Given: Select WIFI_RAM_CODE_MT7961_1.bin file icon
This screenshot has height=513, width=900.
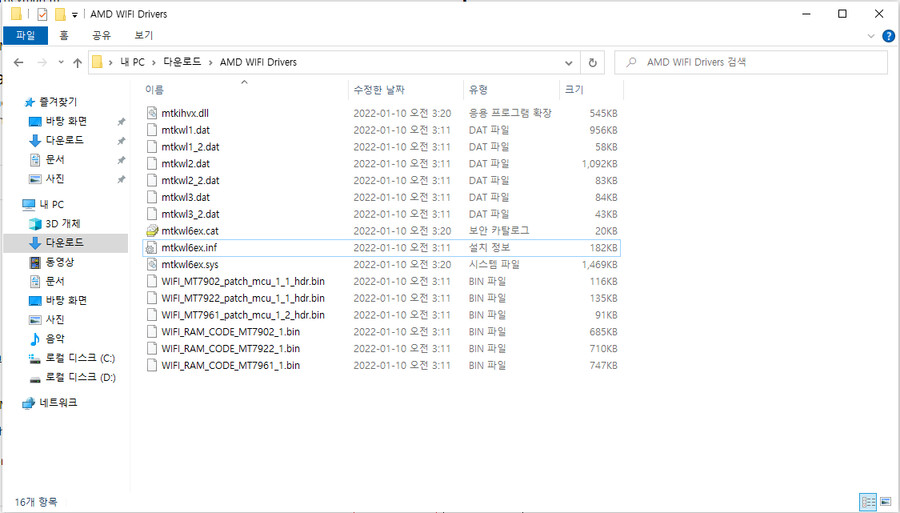Looking at the screenshot, I should pyautogui.click(x=152, y=366).
